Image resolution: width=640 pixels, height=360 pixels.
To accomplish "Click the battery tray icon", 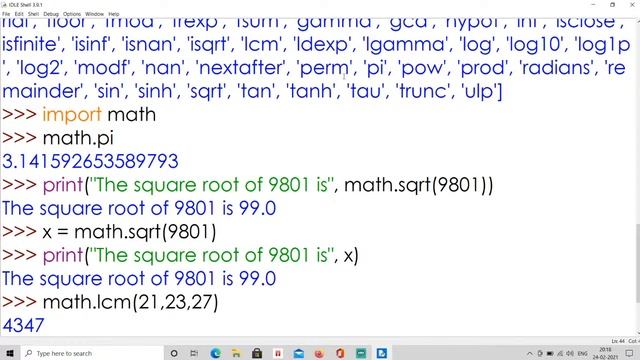I will [x=550, y=353].
